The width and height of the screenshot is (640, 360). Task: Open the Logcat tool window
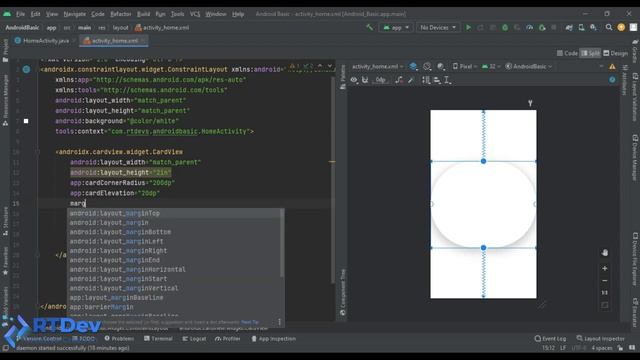click(194, 338)
